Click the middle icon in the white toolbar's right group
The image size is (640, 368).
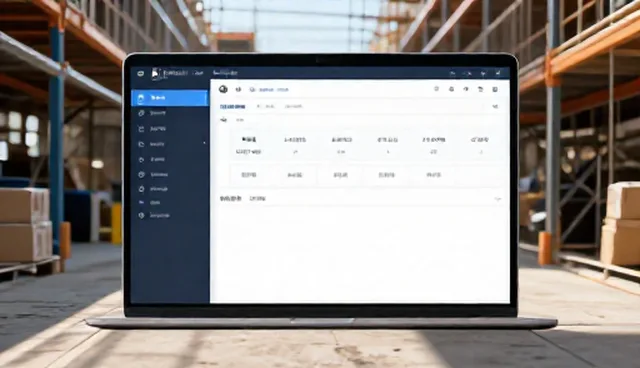[x=466, y=89]
